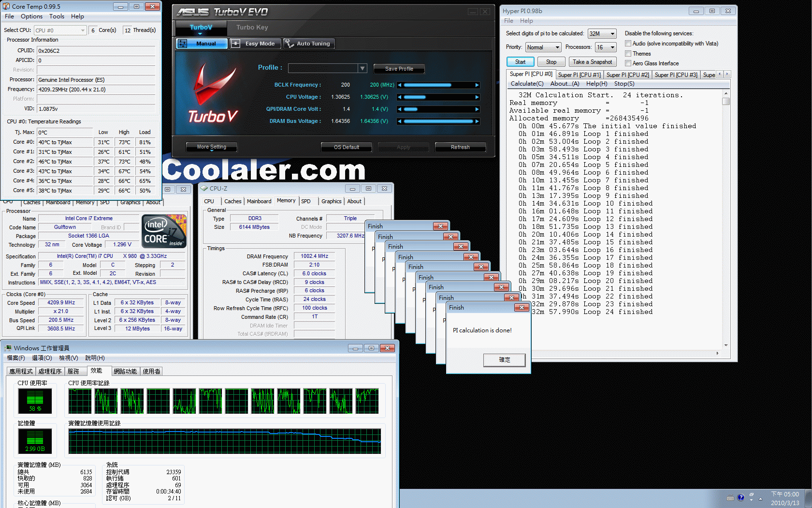The height and width of the screenshot is (508, 812).
Task: Expand the More Setting panel in TurboV
Action: tap(211, 147)
